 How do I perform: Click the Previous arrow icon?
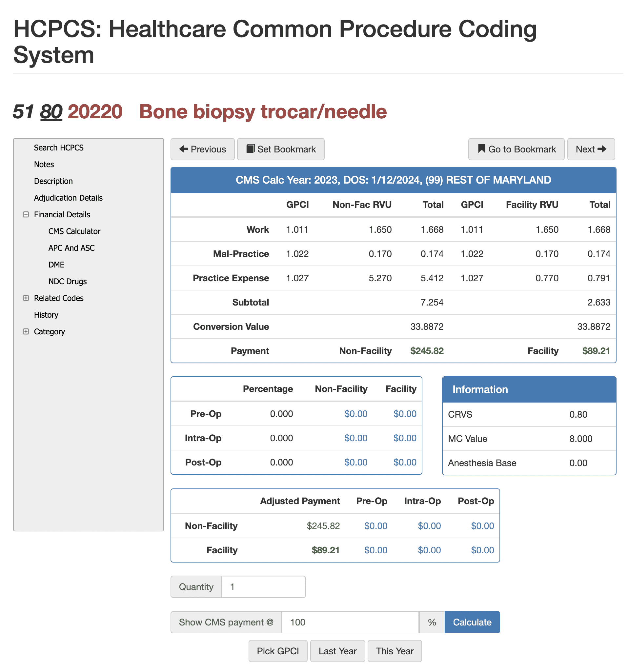[183, 149]
